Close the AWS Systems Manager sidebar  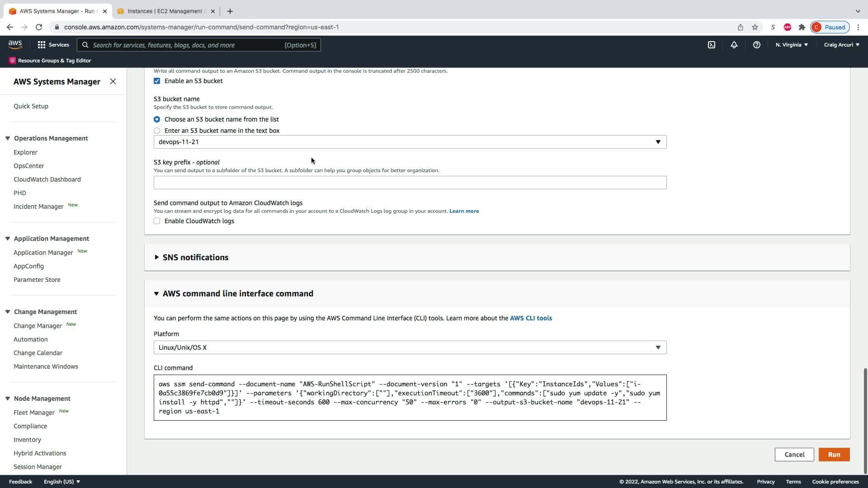113,81
